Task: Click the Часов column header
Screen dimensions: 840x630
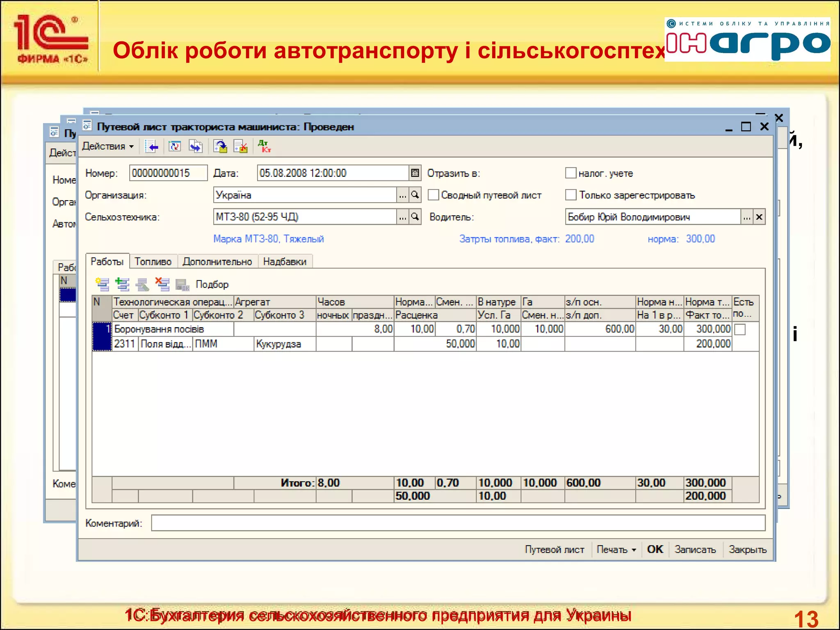Action: [355, 302]
